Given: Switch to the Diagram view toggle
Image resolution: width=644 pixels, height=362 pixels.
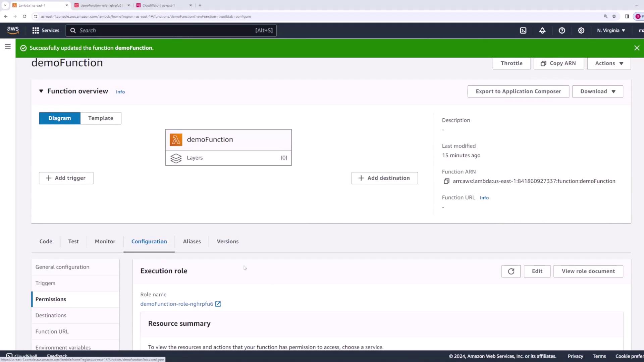Looking at the screenshot, I should coord(60,118).
